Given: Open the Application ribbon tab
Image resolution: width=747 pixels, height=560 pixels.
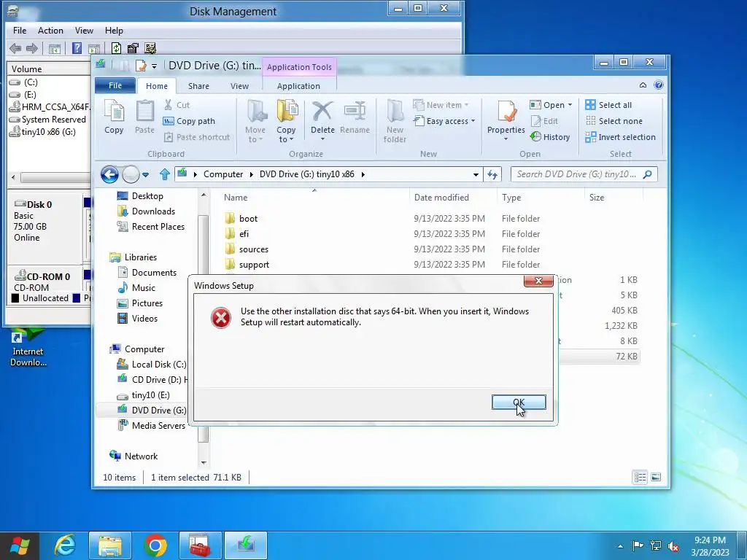Looking at the screenshot, I should [x=298, y=86].
